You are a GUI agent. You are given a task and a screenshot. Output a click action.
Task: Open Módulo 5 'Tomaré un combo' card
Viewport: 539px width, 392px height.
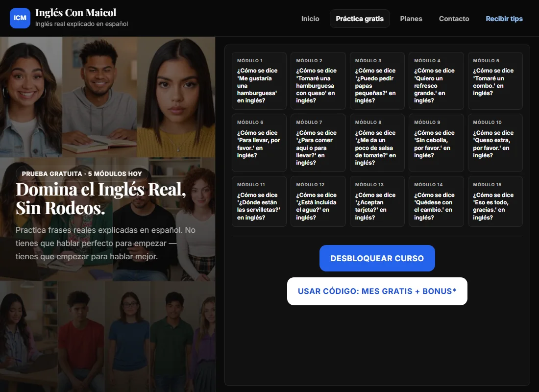495,81
